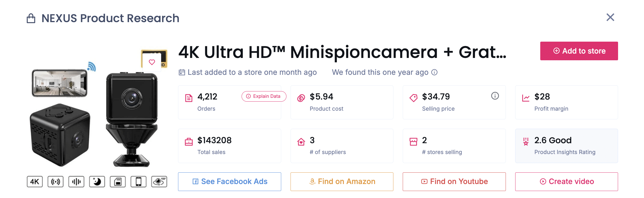Click the Profit margin chart icon

click(526, 98)
